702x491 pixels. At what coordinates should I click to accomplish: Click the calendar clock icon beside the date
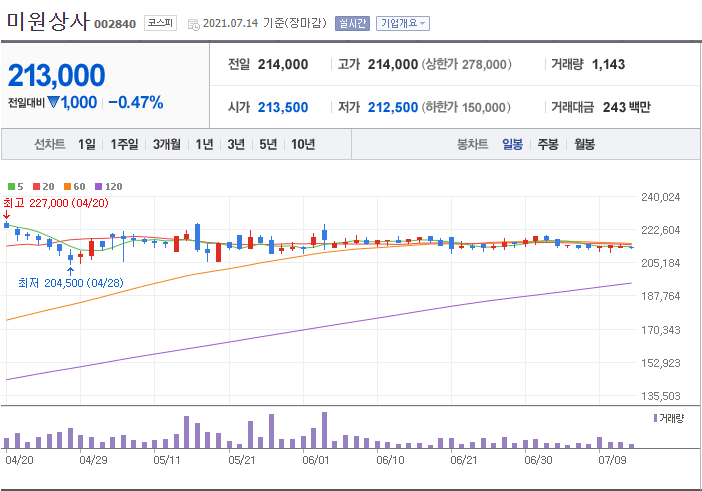click(194, 25)
